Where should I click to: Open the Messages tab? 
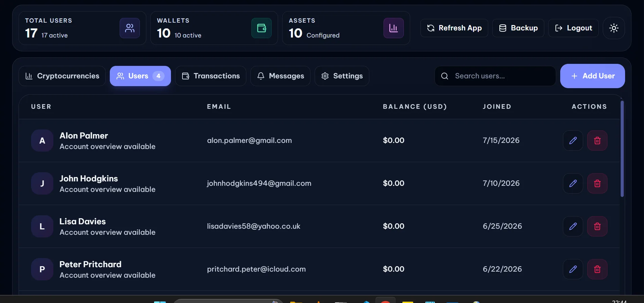coord(280,76)
